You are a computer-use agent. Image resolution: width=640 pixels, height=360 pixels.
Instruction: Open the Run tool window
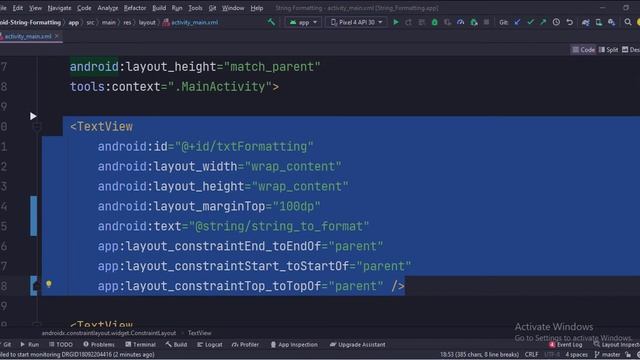coord(30,344)
